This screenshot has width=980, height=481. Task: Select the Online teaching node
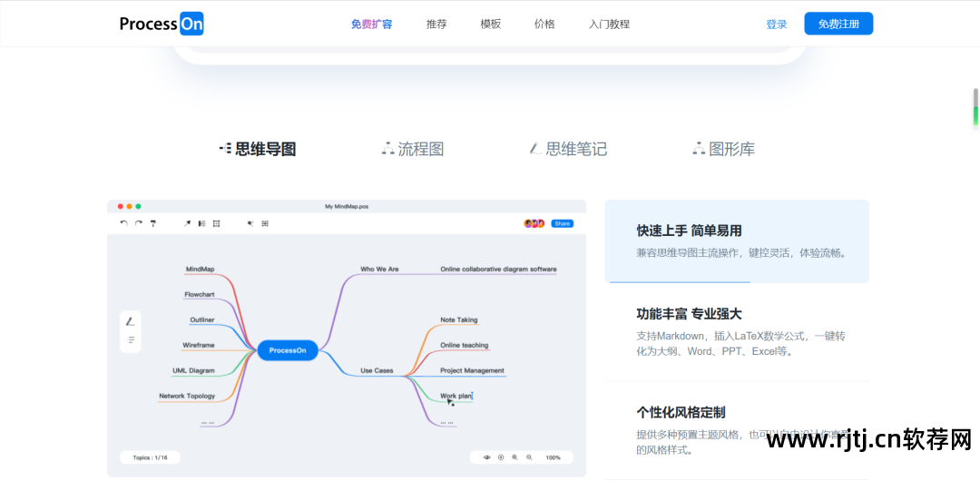[x=465, y=345]
